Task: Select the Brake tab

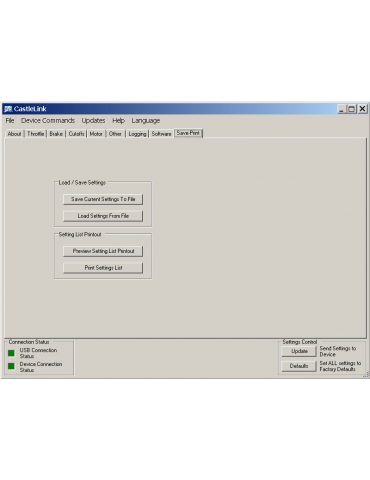Action: 56,134
